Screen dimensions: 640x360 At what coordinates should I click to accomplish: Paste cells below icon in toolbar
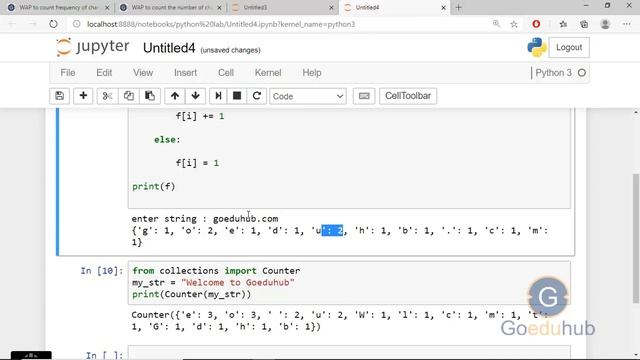[x=150, y=96]
